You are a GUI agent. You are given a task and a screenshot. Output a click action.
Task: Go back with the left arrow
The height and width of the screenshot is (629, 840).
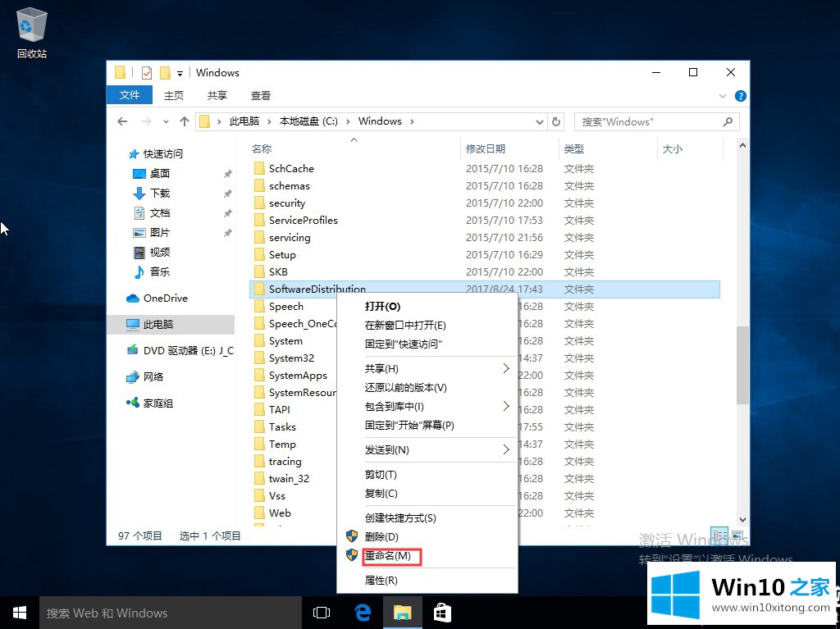click(x=122, y=121)
